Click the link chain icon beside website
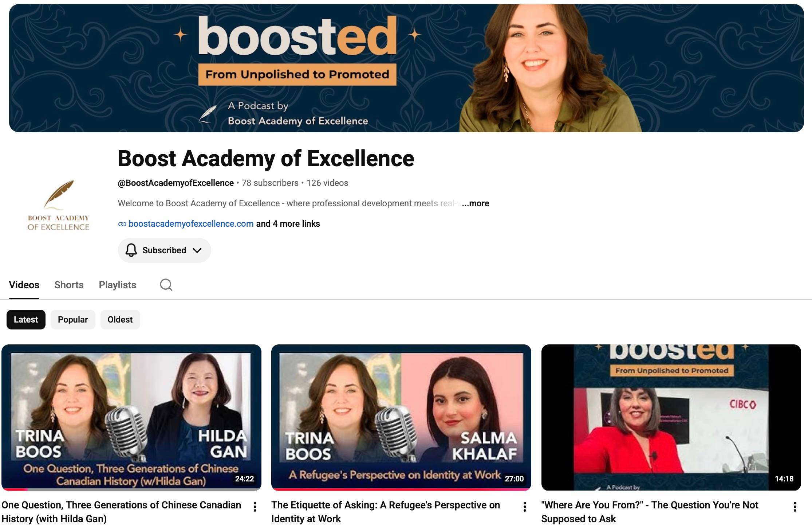This screenshot has height=527, width=812. 122,224
